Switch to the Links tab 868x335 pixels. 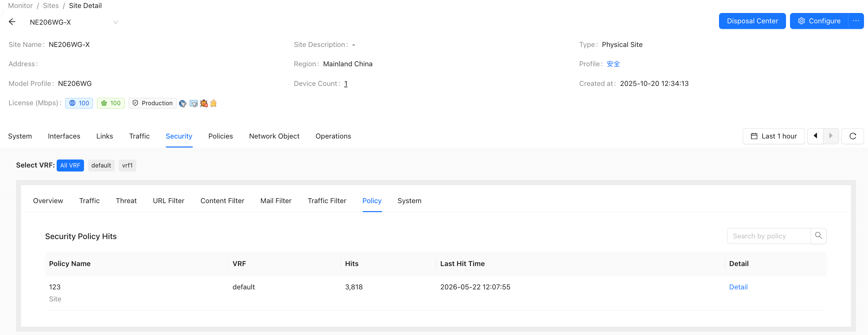click(x=105, y=136)
